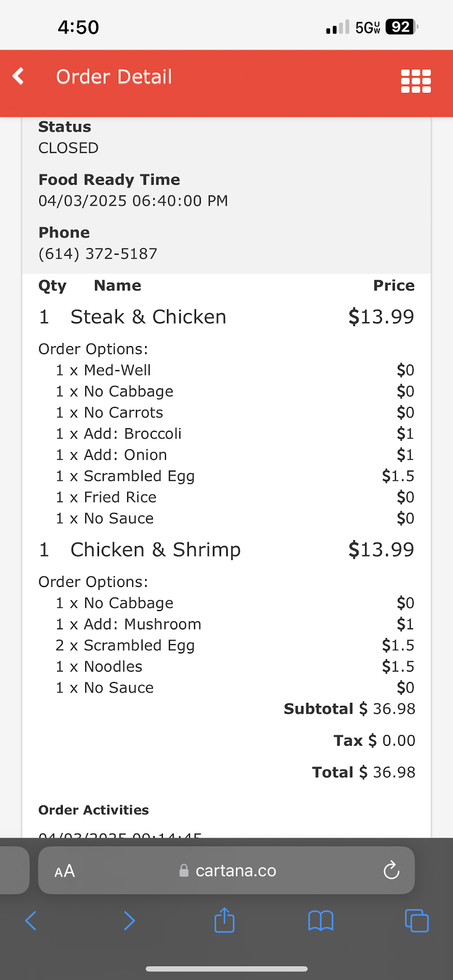Select the Chicken & Shrimp item row
The image size is (453, 980).
[x=155, y=550]
